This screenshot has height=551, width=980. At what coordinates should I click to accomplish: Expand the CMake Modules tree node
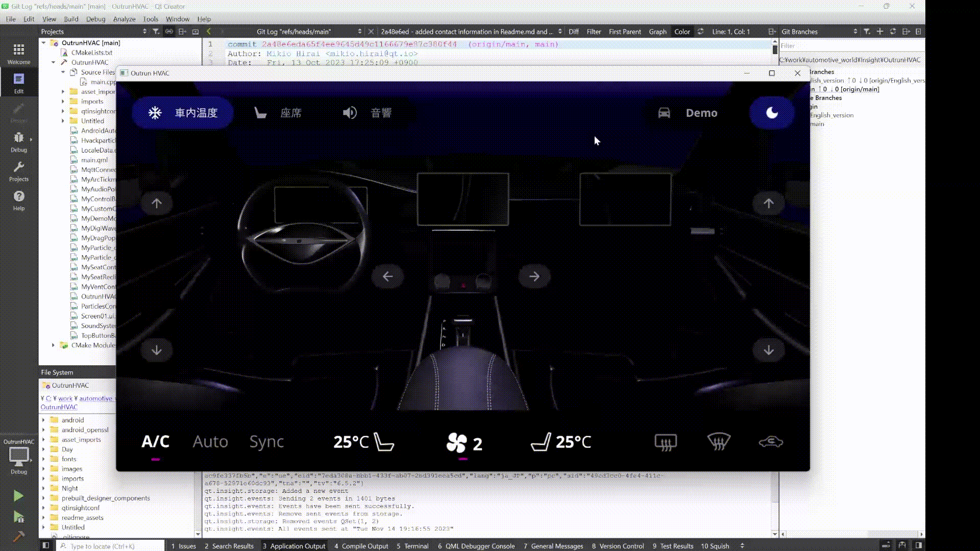(53, 345)
